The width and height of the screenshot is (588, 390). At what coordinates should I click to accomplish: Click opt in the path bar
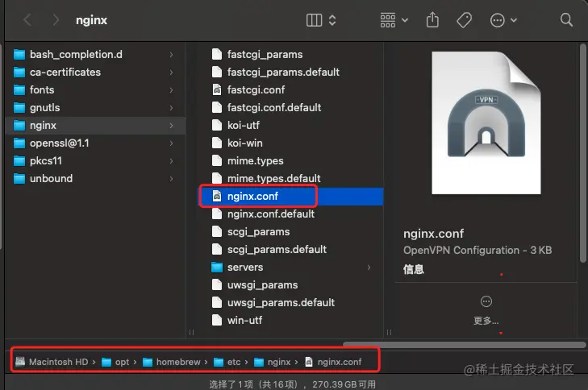tap(116, 362)
